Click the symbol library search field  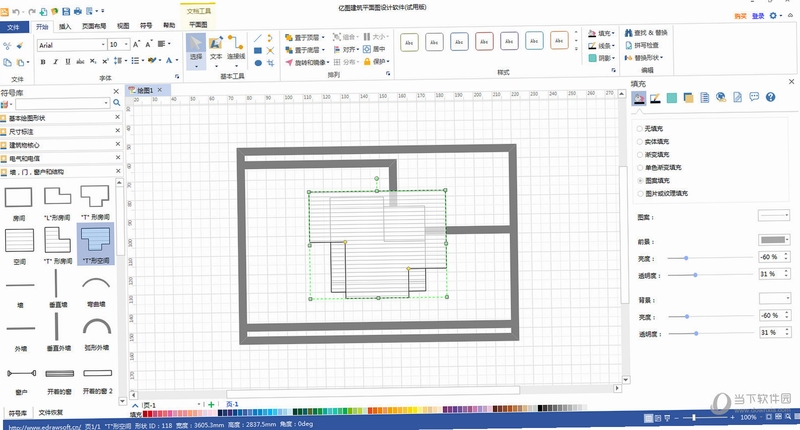62,104
